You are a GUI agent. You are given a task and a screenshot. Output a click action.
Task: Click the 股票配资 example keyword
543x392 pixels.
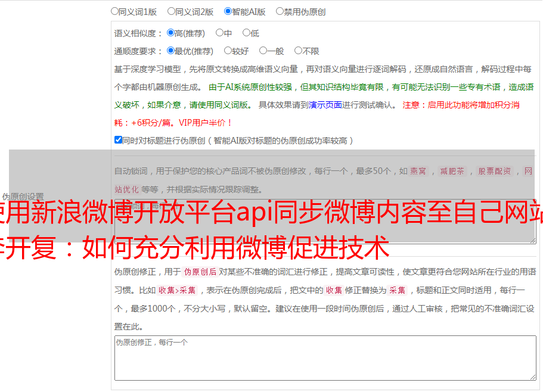[x=495, y=171]
